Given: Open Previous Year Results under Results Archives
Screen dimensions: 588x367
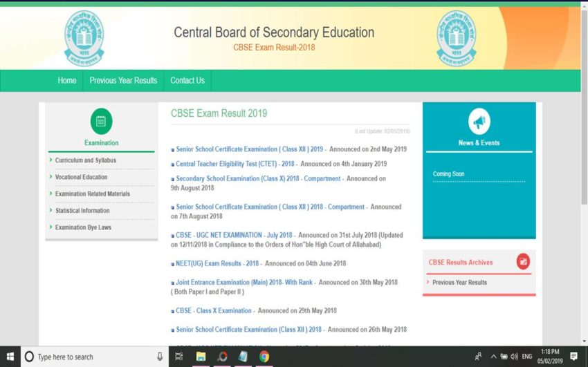Looking at the screenshot, I should pos(460,283).
